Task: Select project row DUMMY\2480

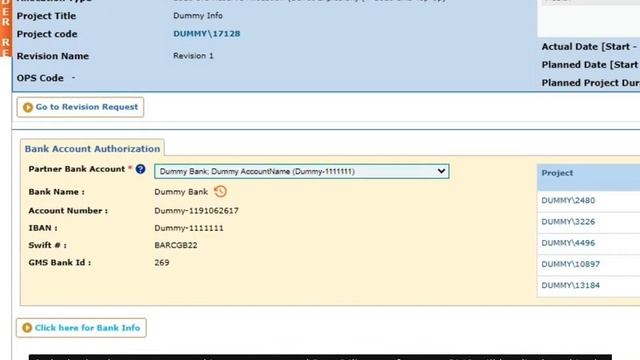Action: [589, 200]
